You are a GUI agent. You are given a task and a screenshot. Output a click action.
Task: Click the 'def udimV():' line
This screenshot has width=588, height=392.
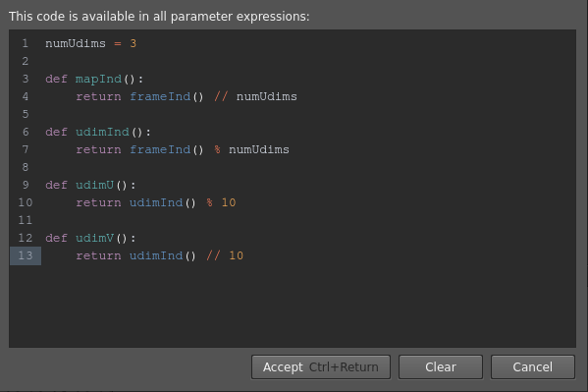(x=90, y=238)
